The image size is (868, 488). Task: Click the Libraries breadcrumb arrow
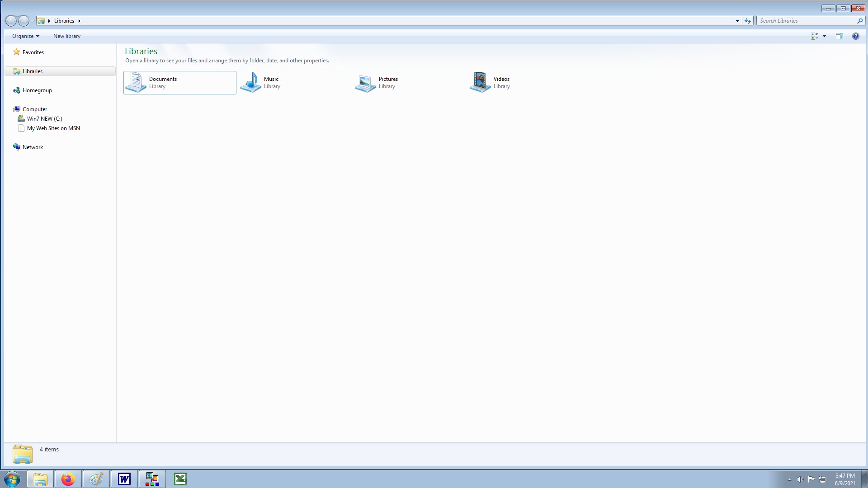(79, 21)
